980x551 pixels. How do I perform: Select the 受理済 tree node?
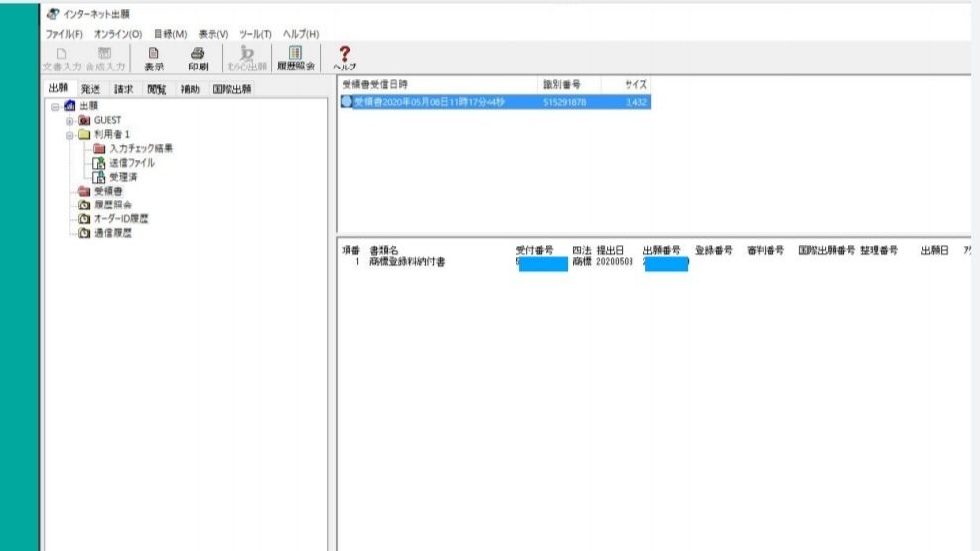point(123,177)
